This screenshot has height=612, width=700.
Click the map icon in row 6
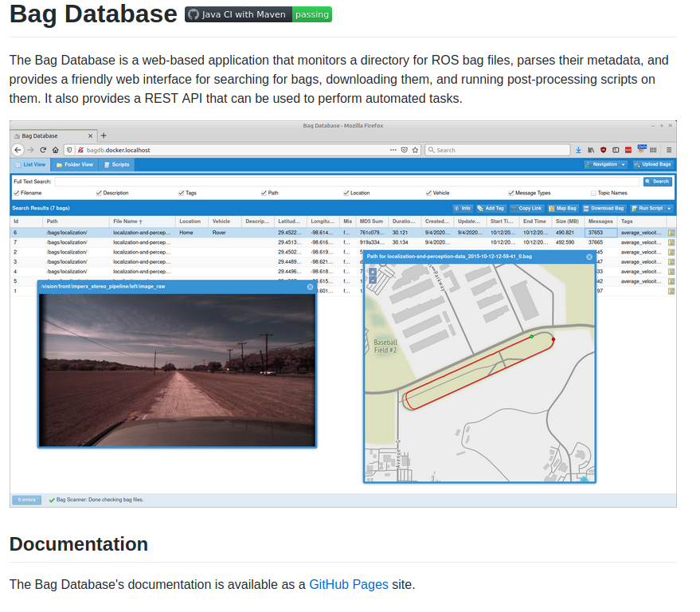point(671,233)
